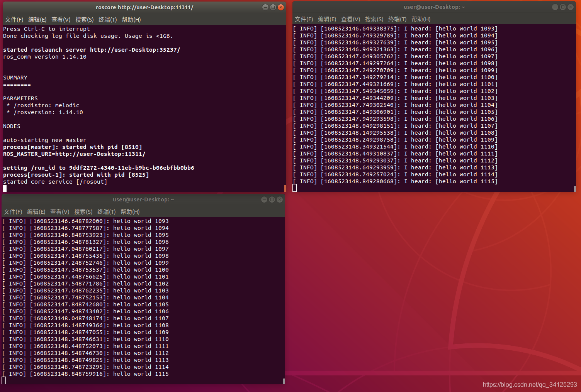Click 'PARAMETERS' heading in roscore output
The image size is (581, 392).
20,98
